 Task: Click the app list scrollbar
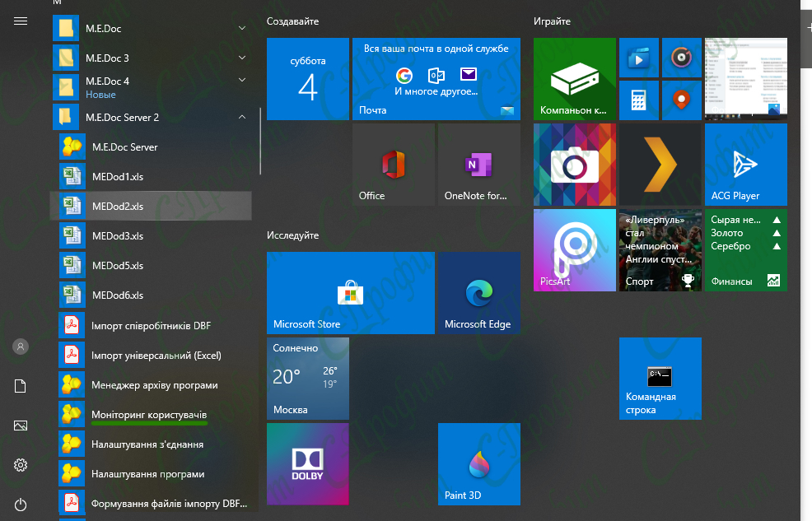tap(260, 142)
